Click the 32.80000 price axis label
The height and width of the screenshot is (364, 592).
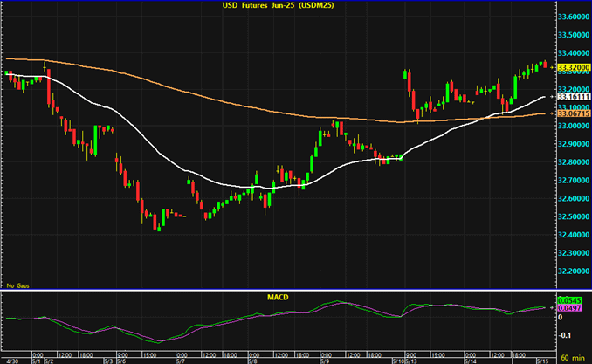tap(573, 161)
